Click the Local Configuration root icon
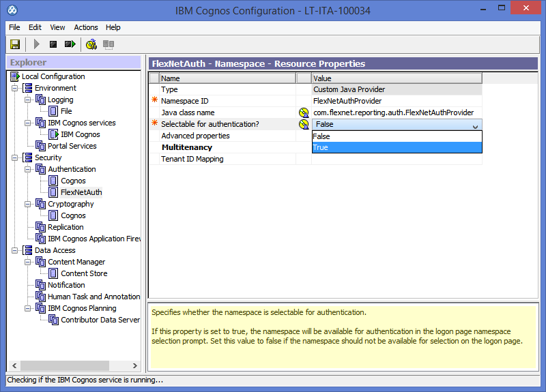The width and height of the screenshot is (546, 392). pyautogui.click(x=15, y=76)
